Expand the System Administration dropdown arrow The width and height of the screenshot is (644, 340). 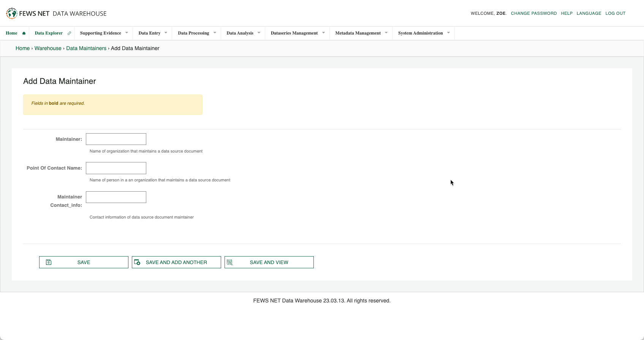(449, 33)
